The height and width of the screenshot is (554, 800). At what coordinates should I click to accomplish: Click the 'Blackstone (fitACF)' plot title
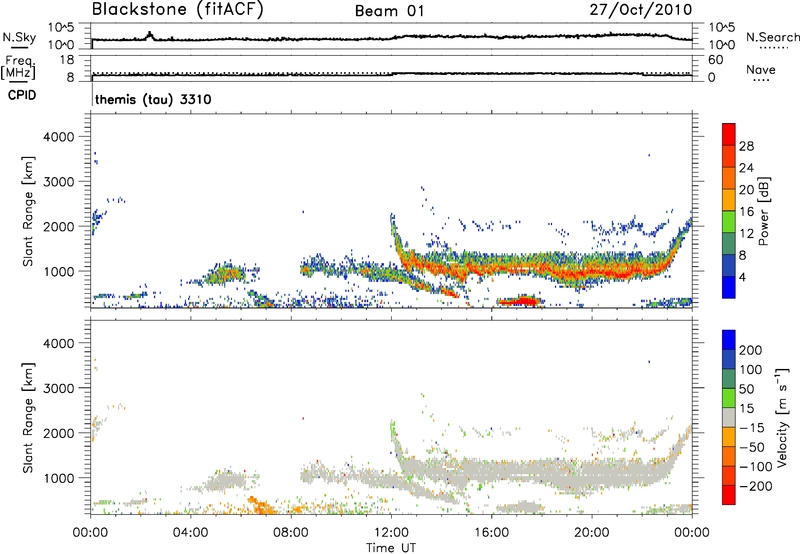(x=178, y=9)
